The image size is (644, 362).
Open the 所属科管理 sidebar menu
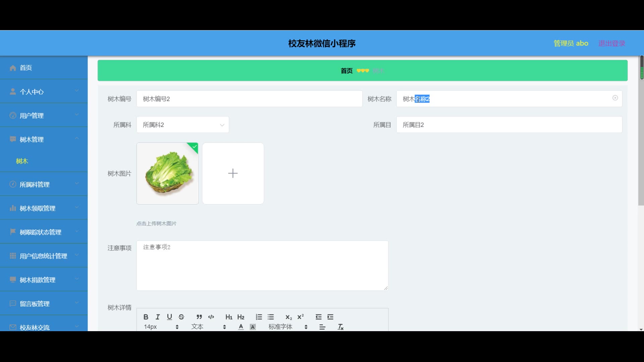pyautogui.click(x=44, y=184)
